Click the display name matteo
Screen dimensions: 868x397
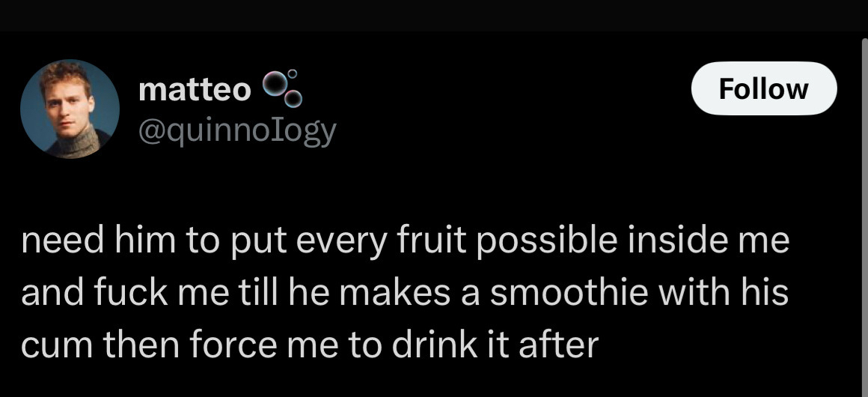(x=195, y=90)
